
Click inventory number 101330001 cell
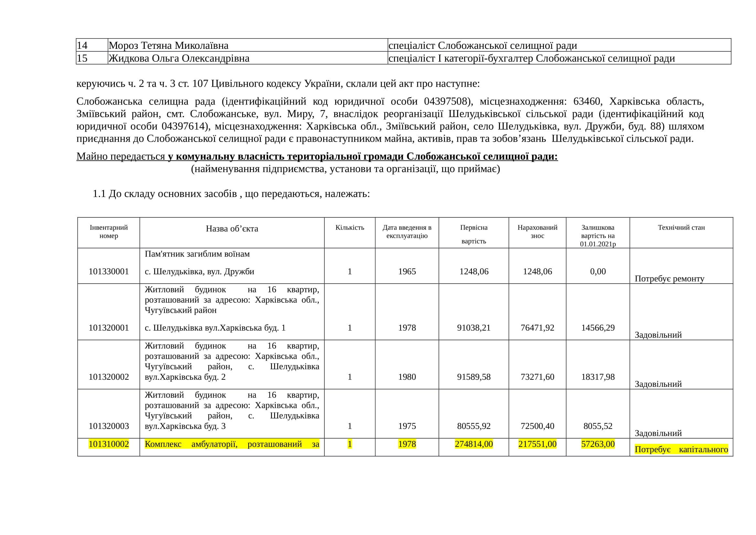click(x=109, y=271)
